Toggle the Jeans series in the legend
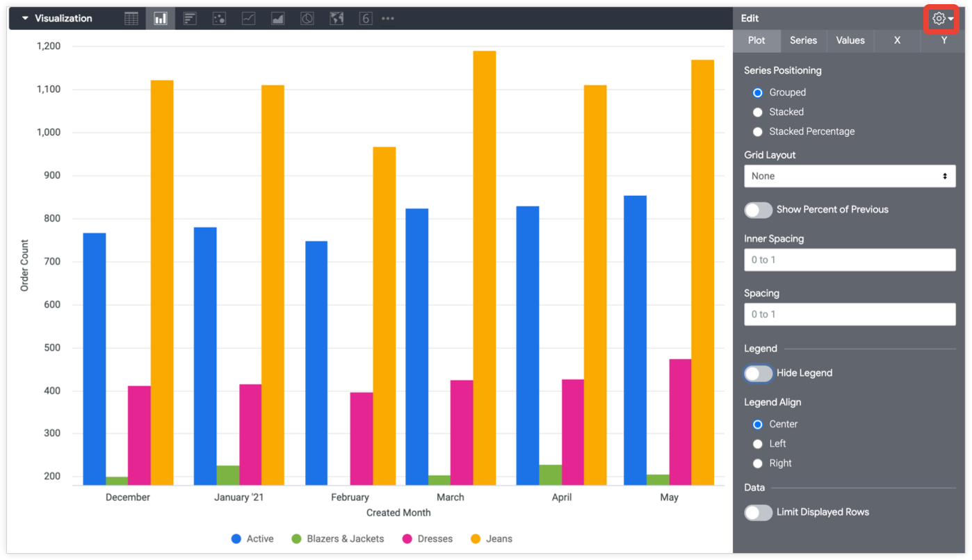 tap(492, 538)
